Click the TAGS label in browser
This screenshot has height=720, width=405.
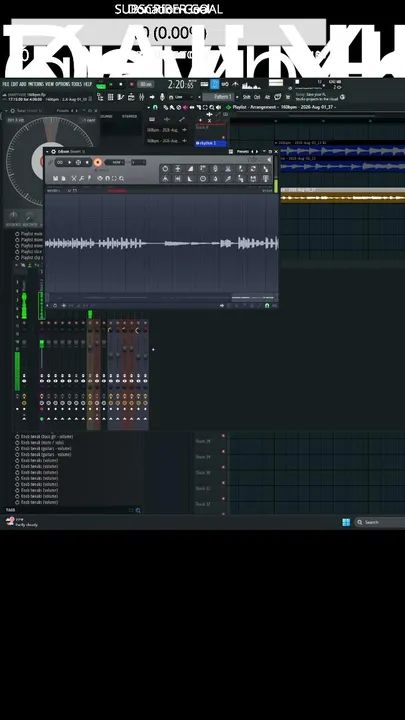(x=10, y=510)
